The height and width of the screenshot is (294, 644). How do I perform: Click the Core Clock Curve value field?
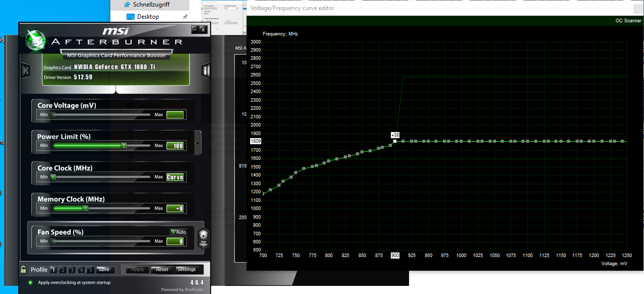pos(175,177)
